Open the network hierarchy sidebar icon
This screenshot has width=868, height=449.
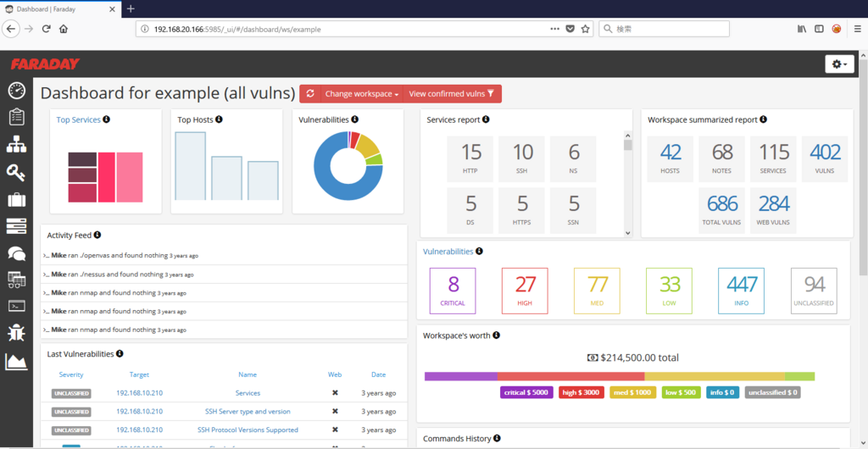click(x=17, y=145)
